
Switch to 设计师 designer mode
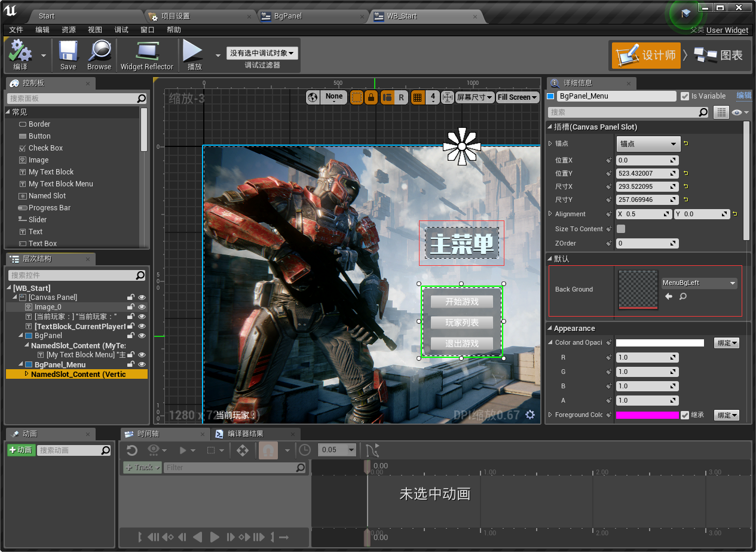646,55
